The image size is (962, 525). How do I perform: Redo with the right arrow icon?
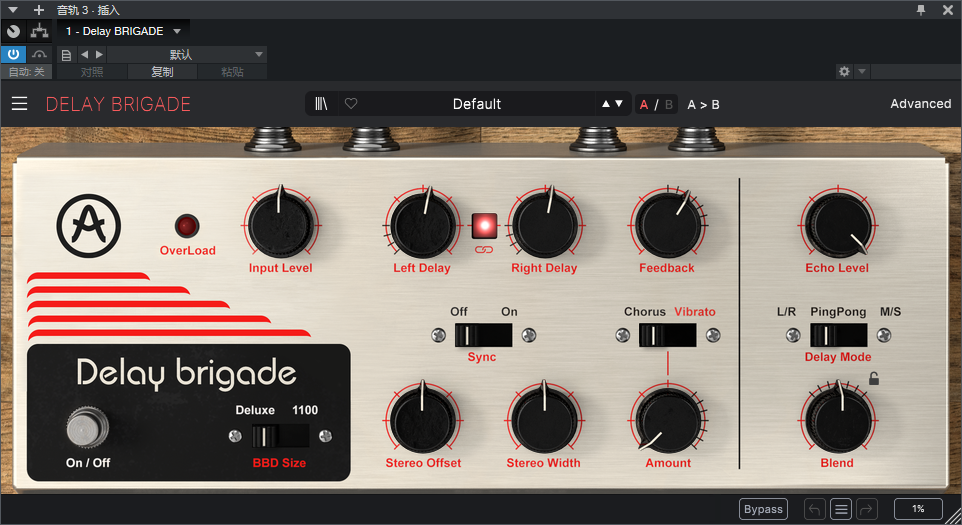(867, 509)
